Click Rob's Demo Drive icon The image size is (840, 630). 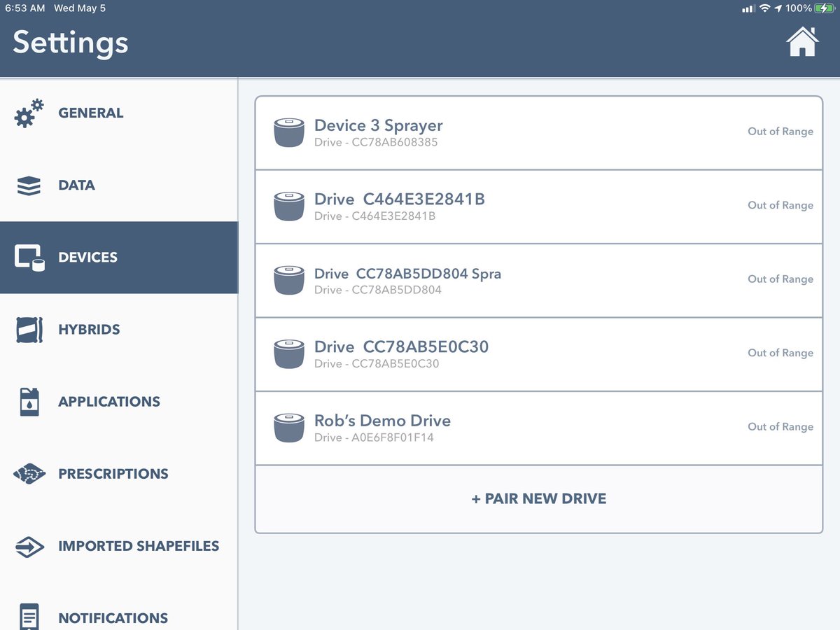pyautogui.click(x=289, y=428)
